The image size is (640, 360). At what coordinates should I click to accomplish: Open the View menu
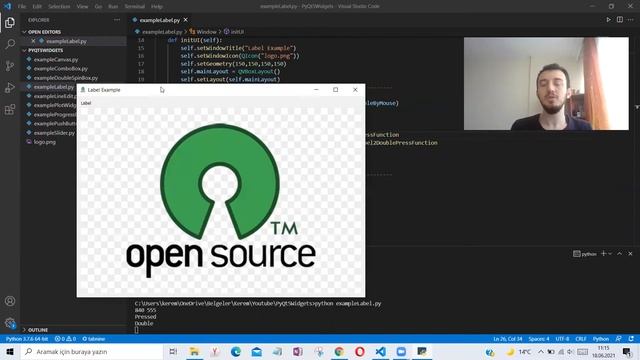[x=82, y=7]
